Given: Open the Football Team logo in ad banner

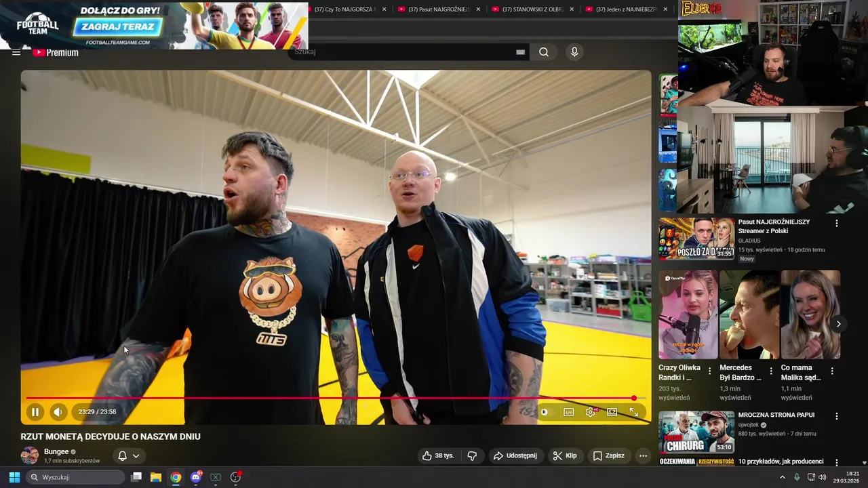Looking at the screenshot, I should [37, 25].
